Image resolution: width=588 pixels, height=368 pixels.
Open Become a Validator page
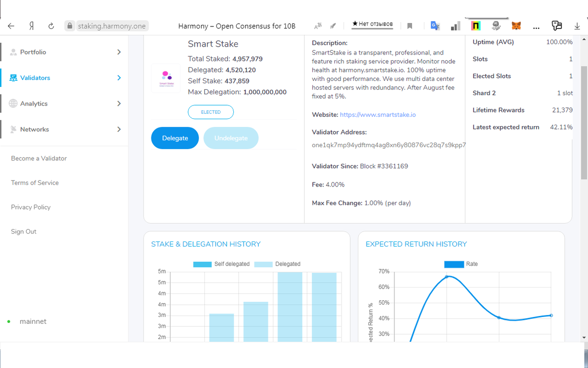point(39,158)
